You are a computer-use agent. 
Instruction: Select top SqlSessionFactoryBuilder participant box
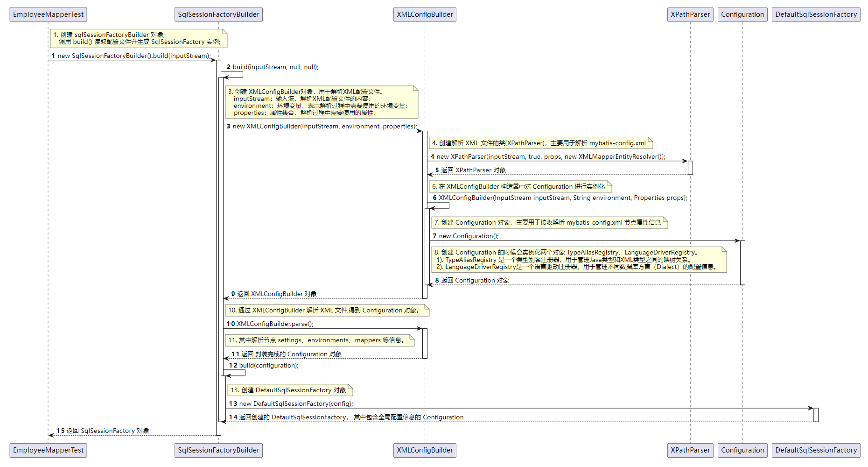[x=218, y=14]
